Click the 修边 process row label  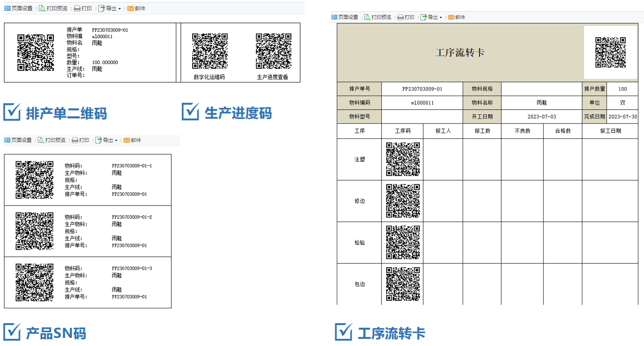tap(359, 201)
